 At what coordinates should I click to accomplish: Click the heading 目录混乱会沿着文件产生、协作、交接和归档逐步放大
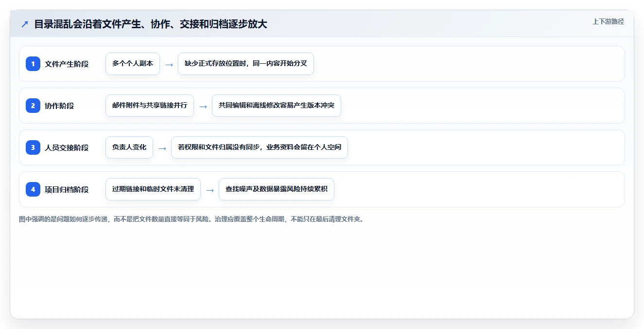[151, 24]
